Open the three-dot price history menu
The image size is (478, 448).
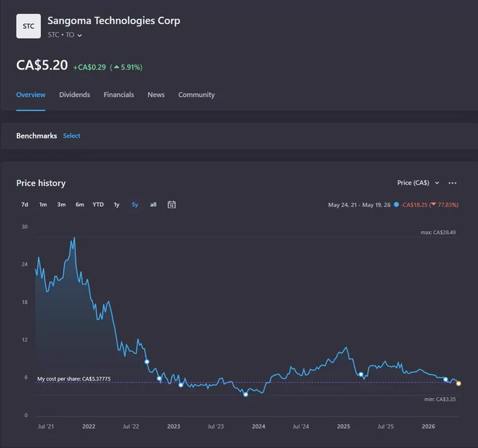[x=453, y=183]
